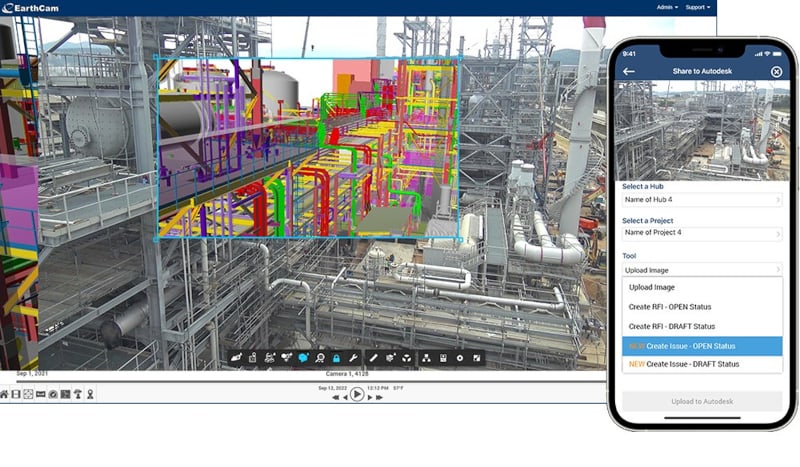Click the 12:12 PM time text

[378, 388]
